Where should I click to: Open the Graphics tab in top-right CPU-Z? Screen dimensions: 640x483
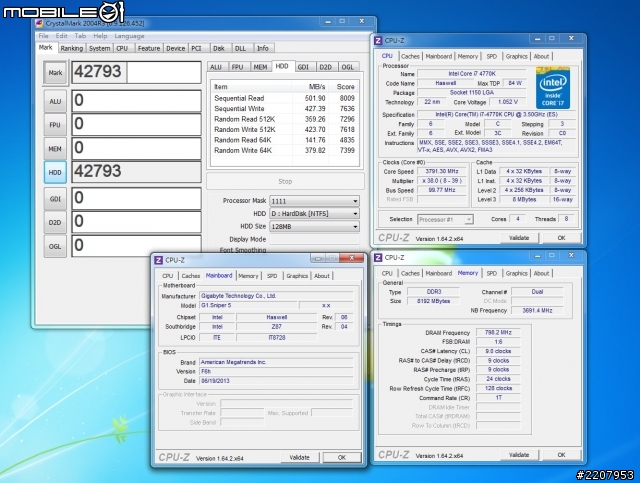(516, 56)
